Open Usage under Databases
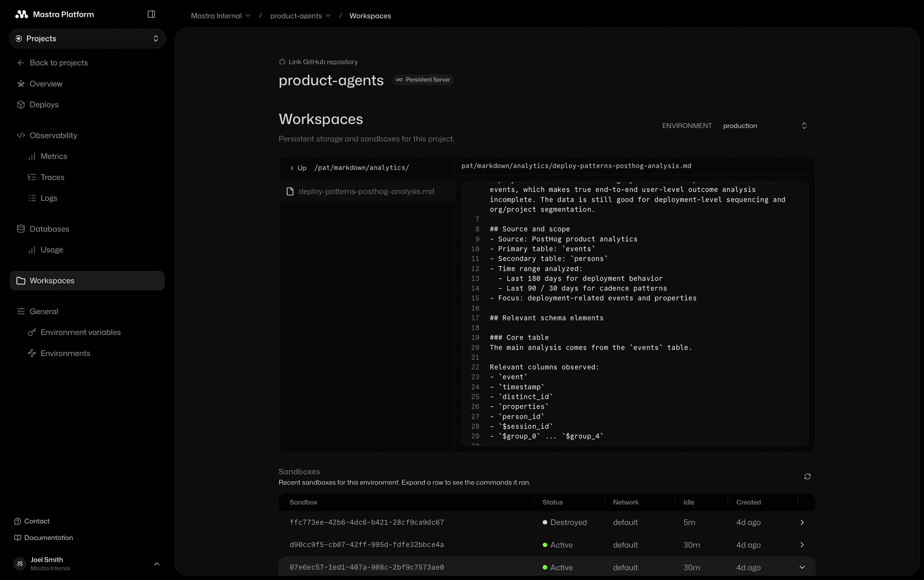The width and height of the screenshot is (924, 580). (51, 250)
